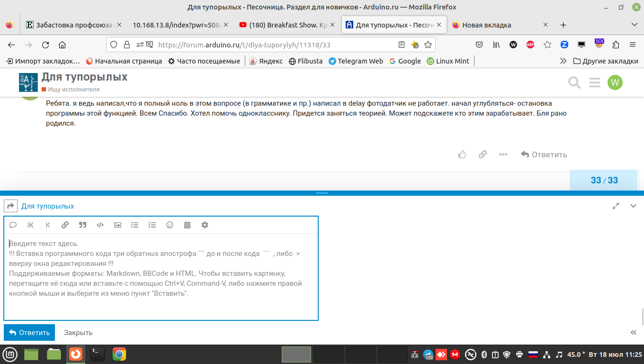Open the Firefox library icon
The width and height of the screenshot is (644, 364).
point(496,45)
